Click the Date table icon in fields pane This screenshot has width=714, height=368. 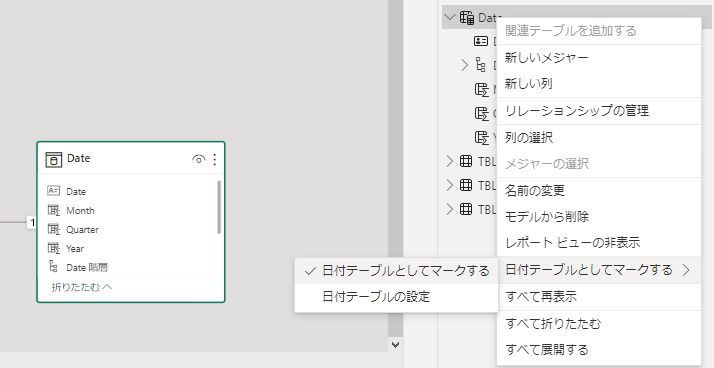pyautogui.click(x=467, y=18)
